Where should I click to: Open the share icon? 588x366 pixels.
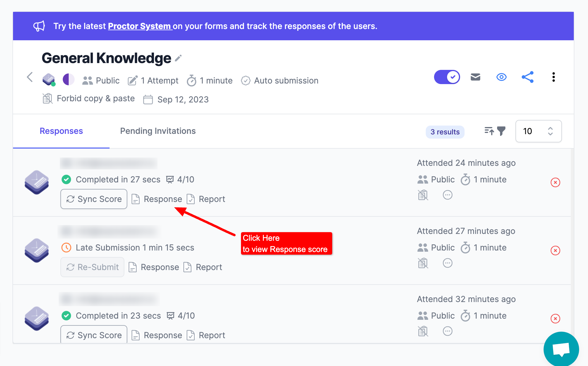[527, 77]
